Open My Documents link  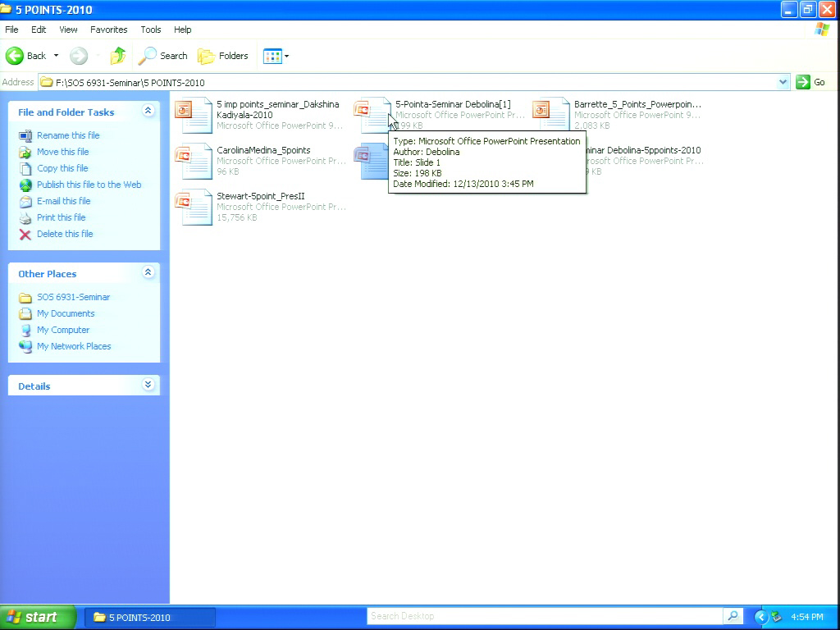[x=66, y=313]
